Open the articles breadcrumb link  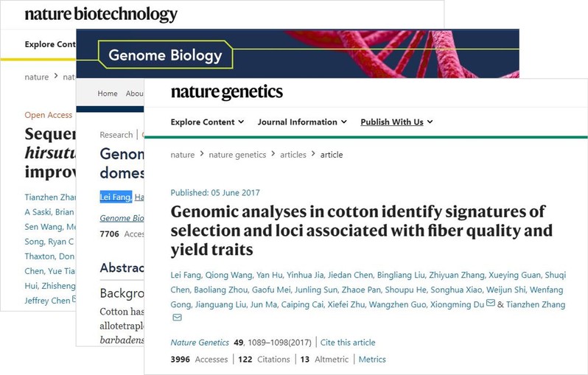pyautogui.click(x=293, y=155)
